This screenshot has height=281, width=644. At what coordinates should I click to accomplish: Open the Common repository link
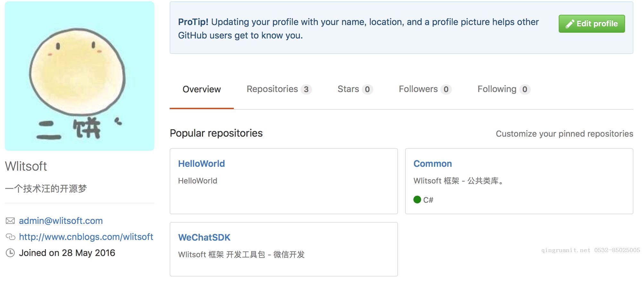coord(432,164)
